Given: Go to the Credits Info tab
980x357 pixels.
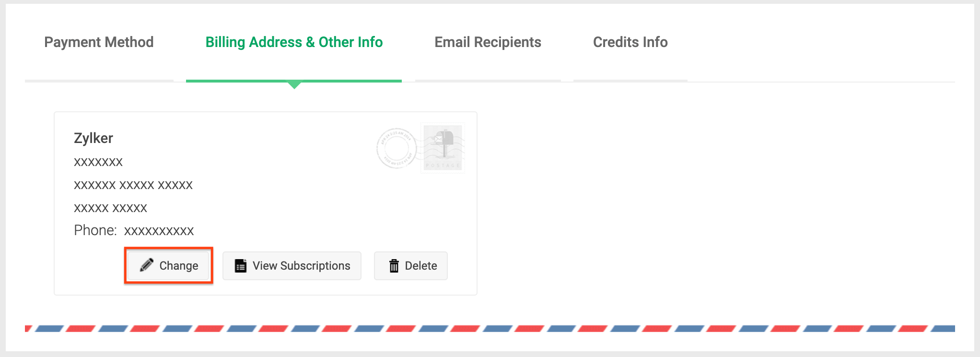Looking at the screenshot, I should click(x=630, y=42).
